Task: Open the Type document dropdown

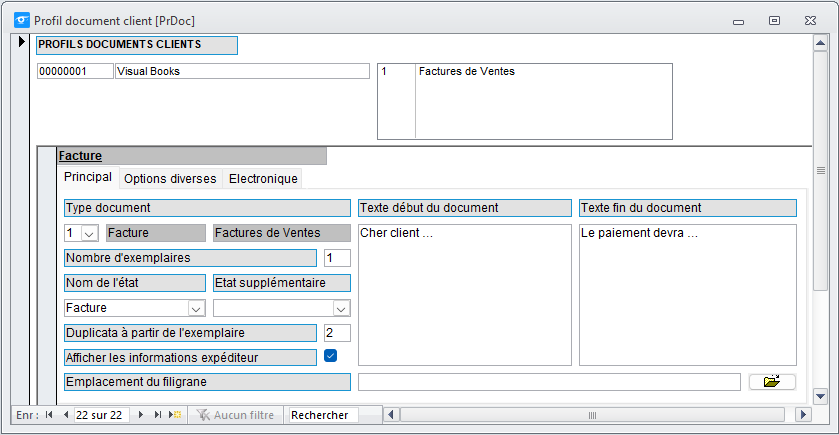Action: 89,233
